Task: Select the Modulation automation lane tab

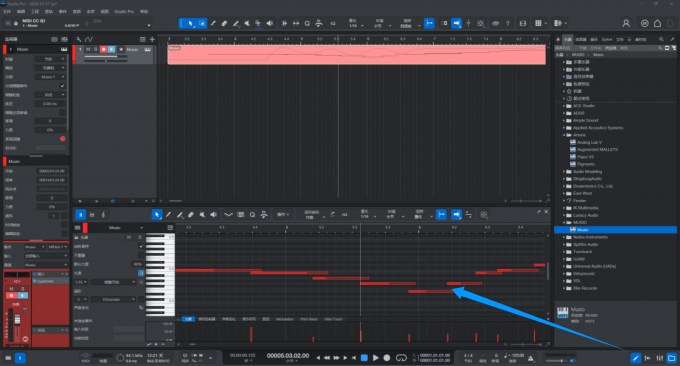Action: (284, 319)
